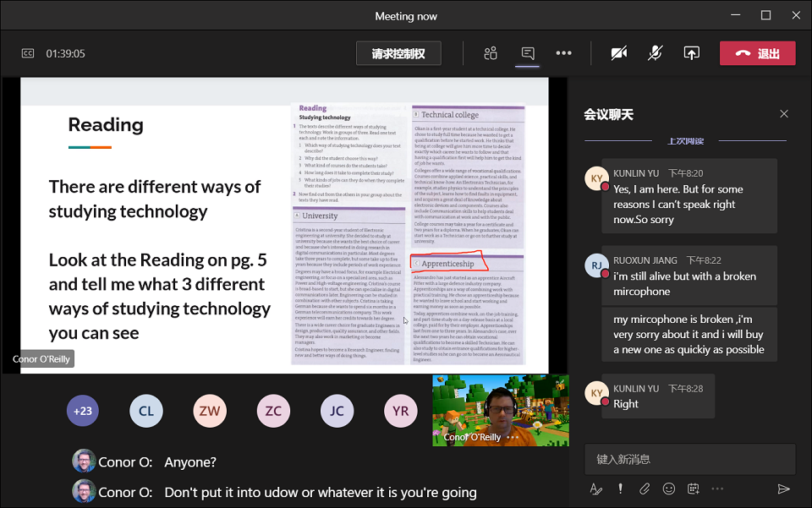Hide the meeting chat via toolbar icon
812x508 pixels.
(528, 53)
